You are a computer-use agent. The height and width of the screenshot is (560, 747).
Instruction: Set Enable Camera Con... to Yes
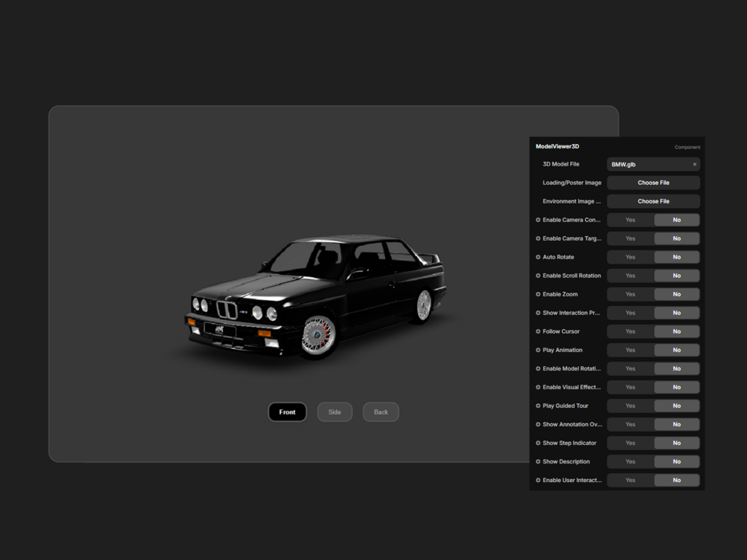(630, 220)
